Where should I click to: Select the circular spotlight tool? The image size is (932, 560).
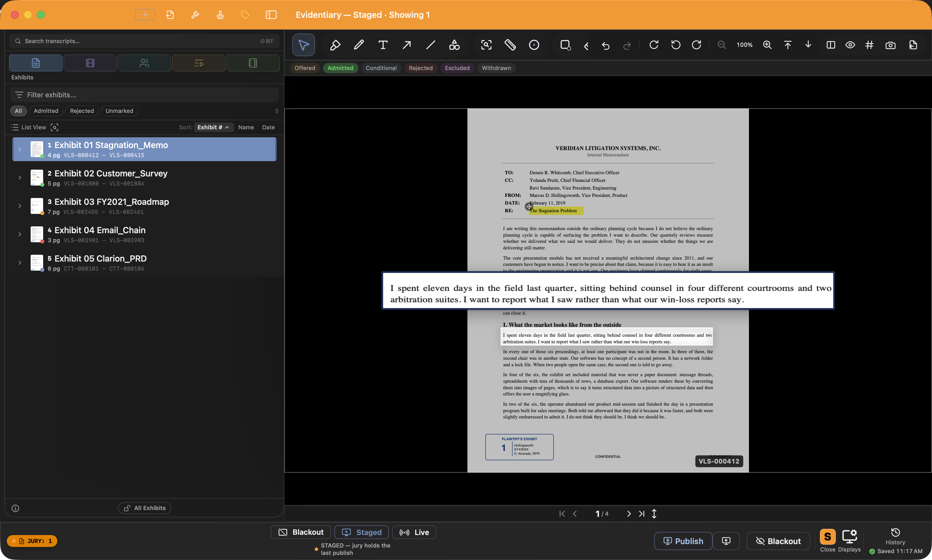point(534,45)
